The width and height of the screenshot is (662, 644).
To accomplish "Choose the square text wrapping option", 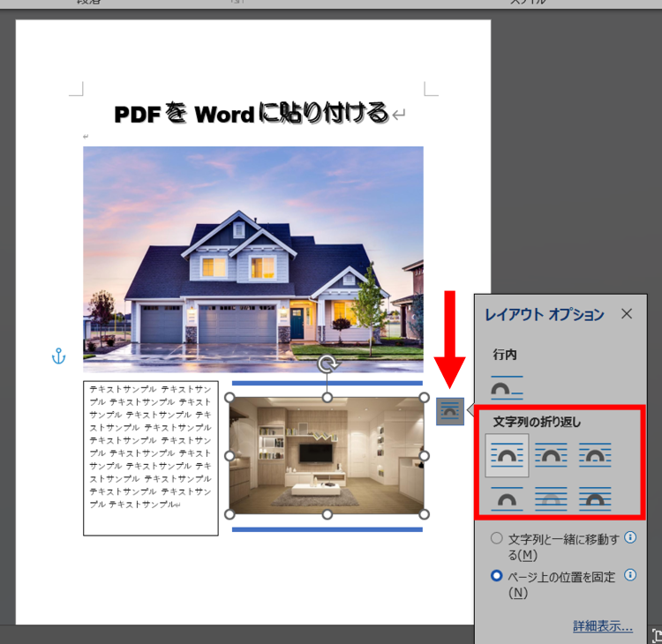I will [x=507, y=455].
